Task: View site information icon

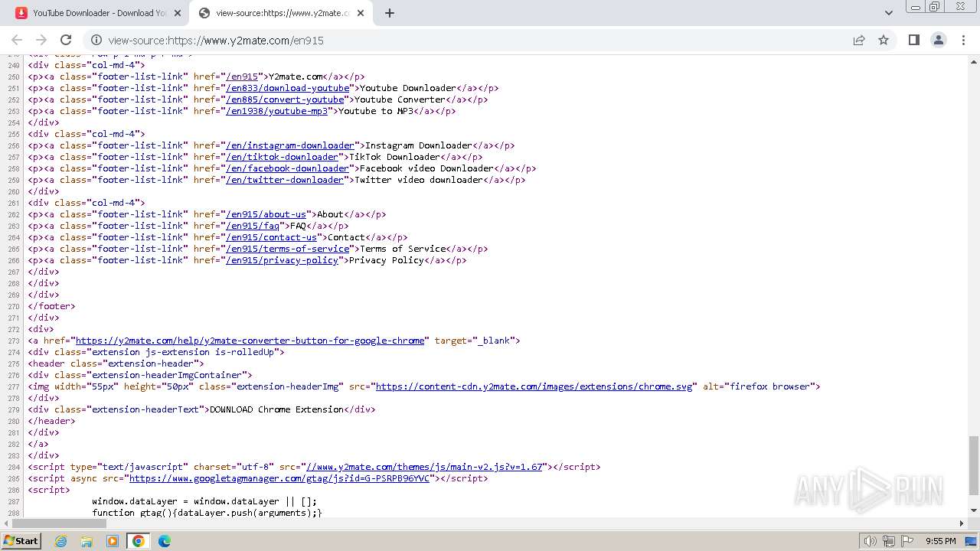Action: tap(96, 41)
